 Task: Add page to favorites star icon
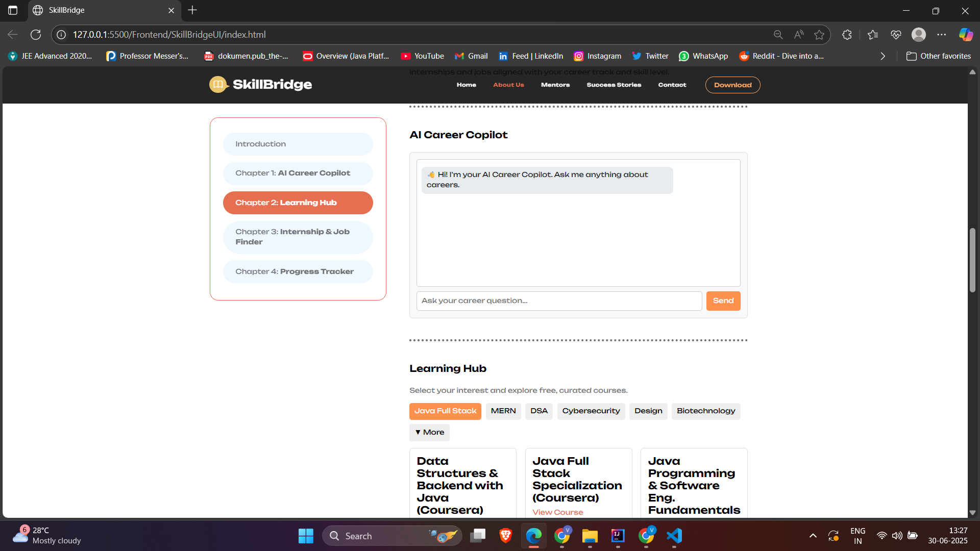pyautogui.click(x=819, y=35)
